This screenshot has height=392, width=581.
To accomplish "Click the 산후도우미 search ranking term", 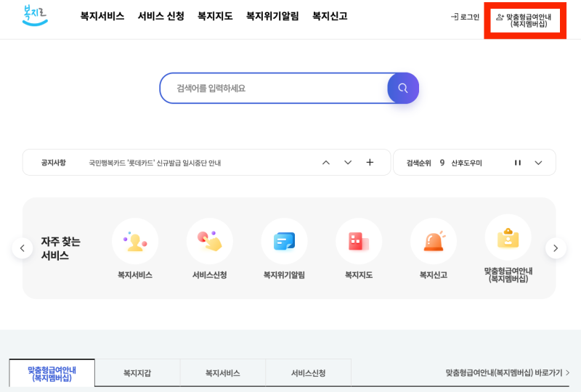I will pyautogui.click(x=466, y=163).
